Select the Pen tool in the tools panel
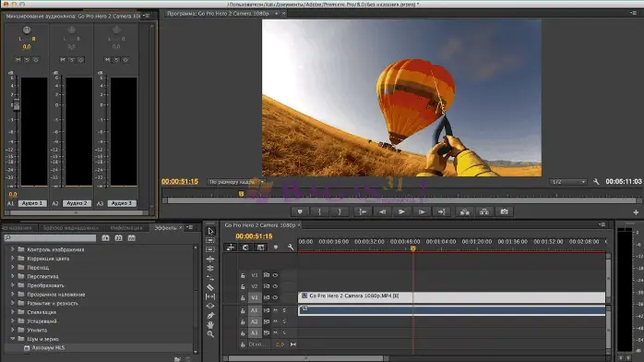The height and width of the screenshot is (362, 644). [210, 315]
